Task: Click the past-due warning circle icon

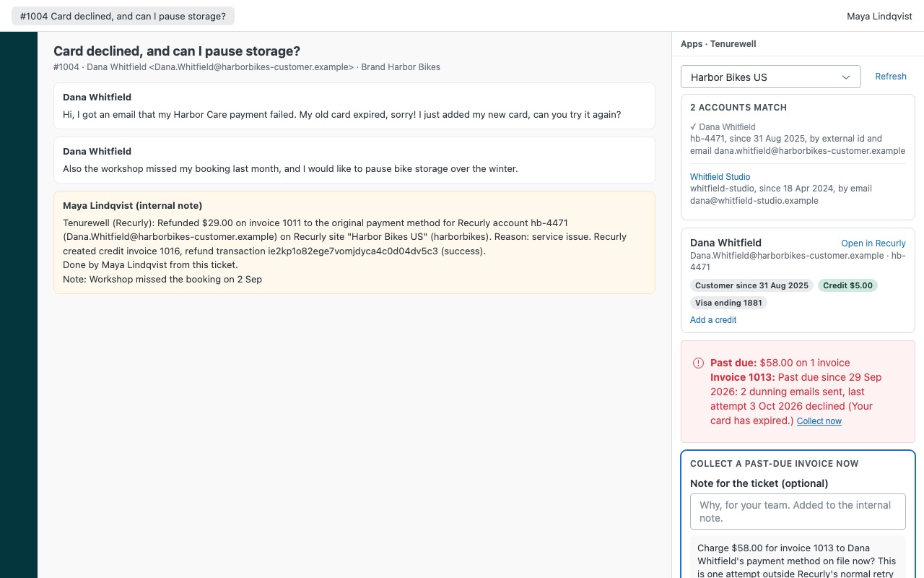Action: click(698, 363)
